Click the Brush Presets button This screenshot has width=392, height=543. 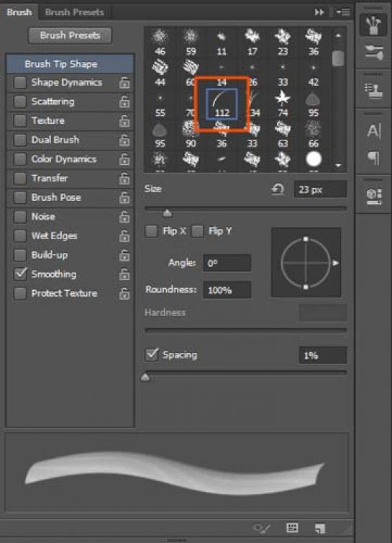(x=70, y=35)
